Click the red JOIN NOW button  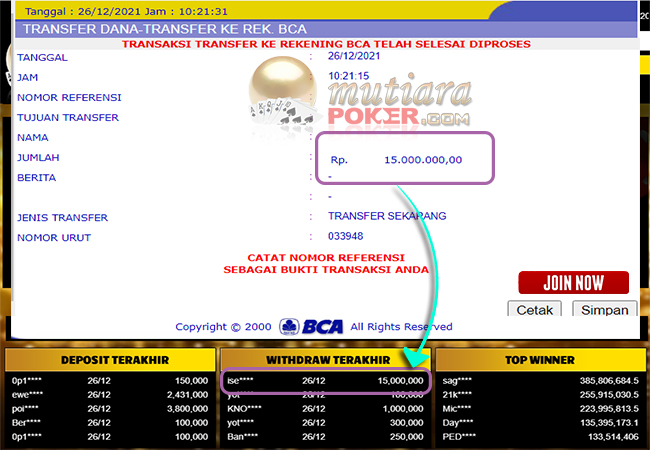coord(573,283)
